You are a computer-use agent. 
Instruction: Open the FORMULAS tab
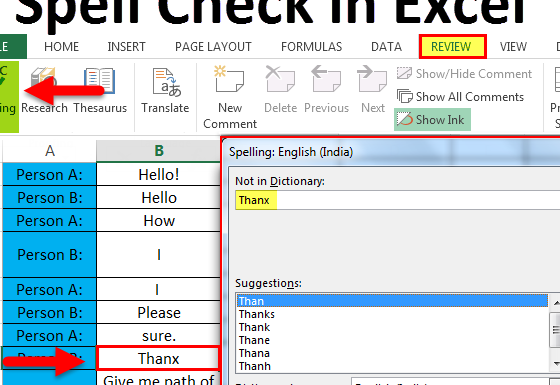click(311, 47)
